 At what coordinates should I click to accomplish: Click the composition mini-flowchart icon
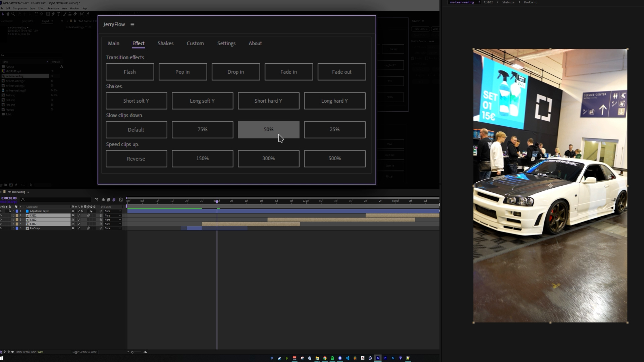[97, 200]
